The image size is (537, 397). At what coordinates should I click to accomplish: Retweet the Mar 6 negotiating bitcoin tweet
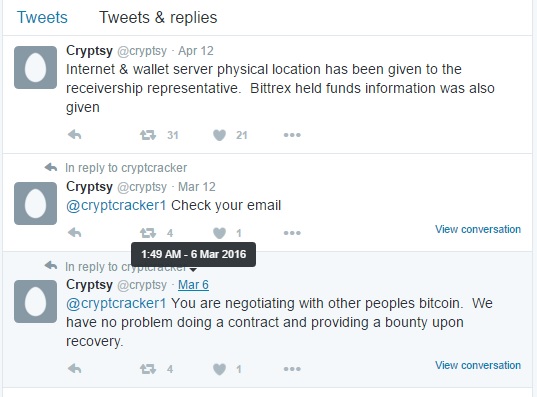(148, 369)
